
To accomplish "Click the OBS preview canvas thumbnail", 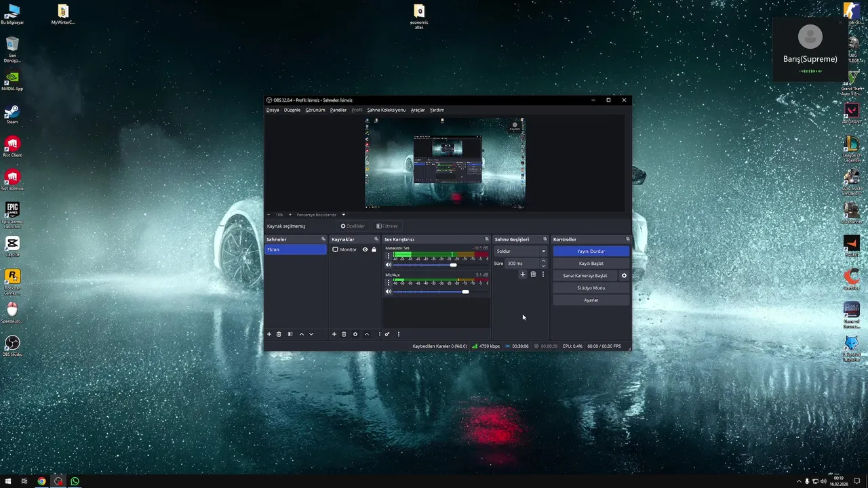I will (x=445, y=163).
